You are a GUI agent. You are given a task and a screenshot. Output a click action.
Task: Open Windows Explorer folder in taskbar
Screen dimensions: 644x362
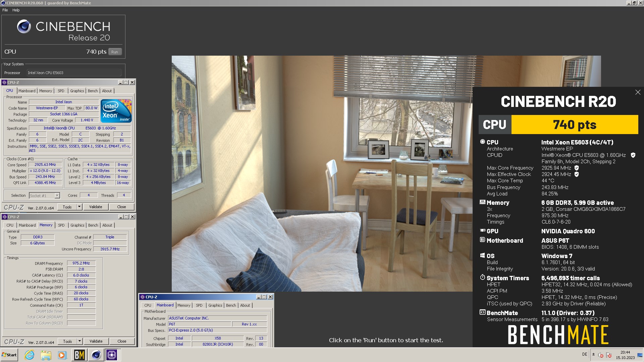(x=46, y=355)
